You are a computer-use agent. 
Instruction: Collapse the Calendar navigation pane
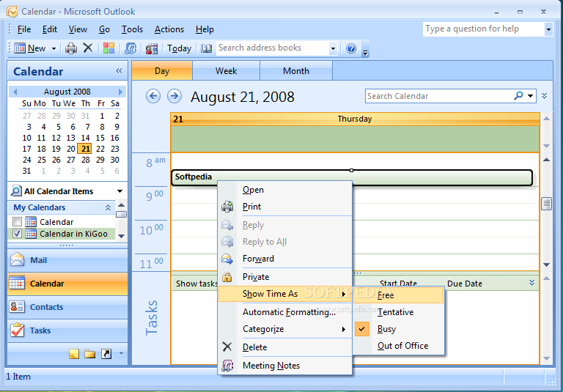[119, 71]
